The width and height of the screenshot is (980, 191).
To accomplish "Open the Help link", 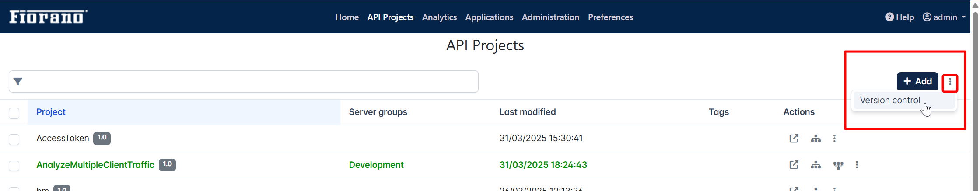I will pyautogui.click(x=899, y=17).
